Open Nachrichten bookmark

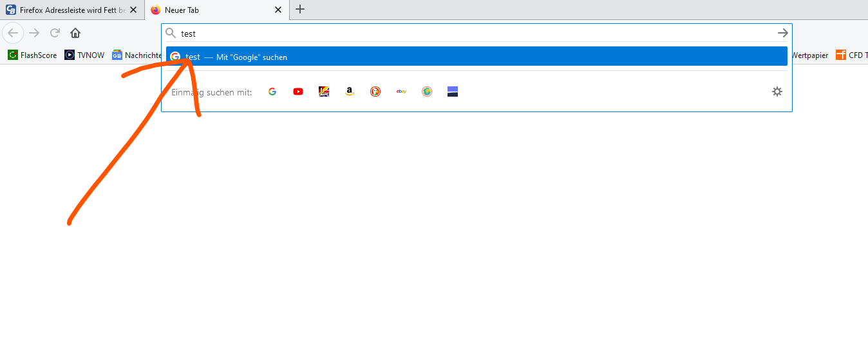pos(137,55)
